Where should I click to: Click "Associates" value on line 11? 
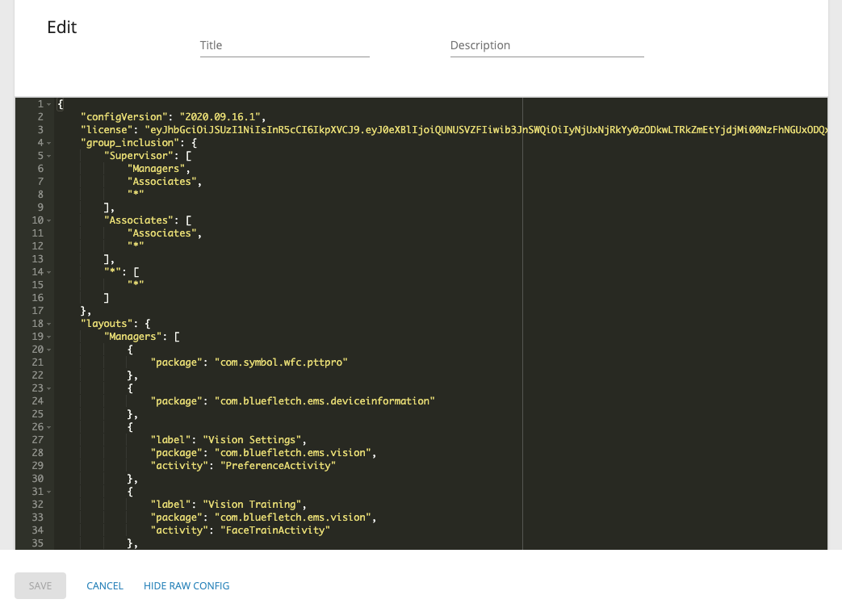(162, 233)
